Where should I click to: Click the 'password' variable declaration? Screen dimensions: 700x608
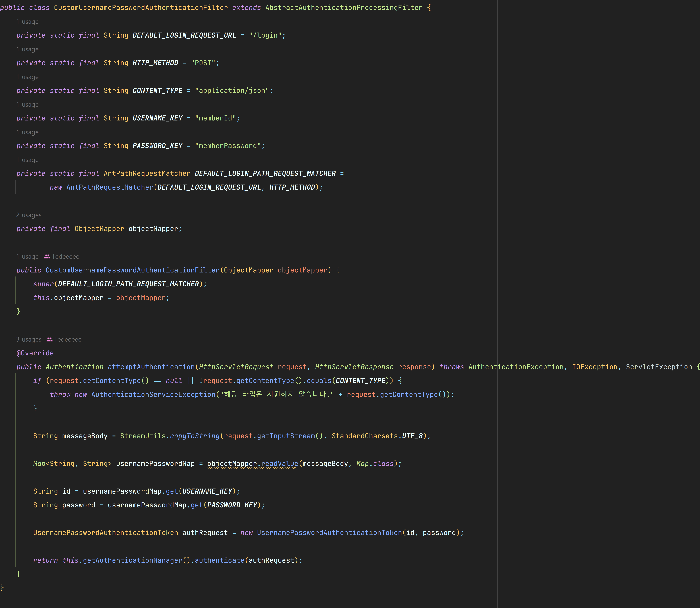pyautogui.click(x=79, y=505)
